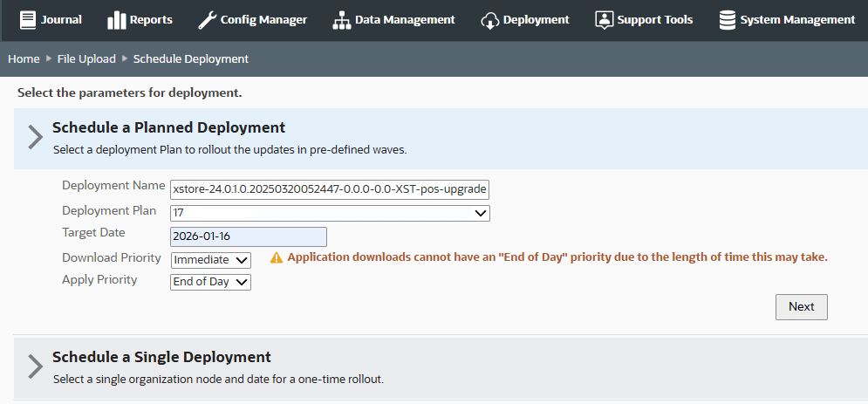Image resolution: width=868 pixels, height=404 pixels.
Task: Open the Apply Priority dropdown
Action: click(211, 282)
